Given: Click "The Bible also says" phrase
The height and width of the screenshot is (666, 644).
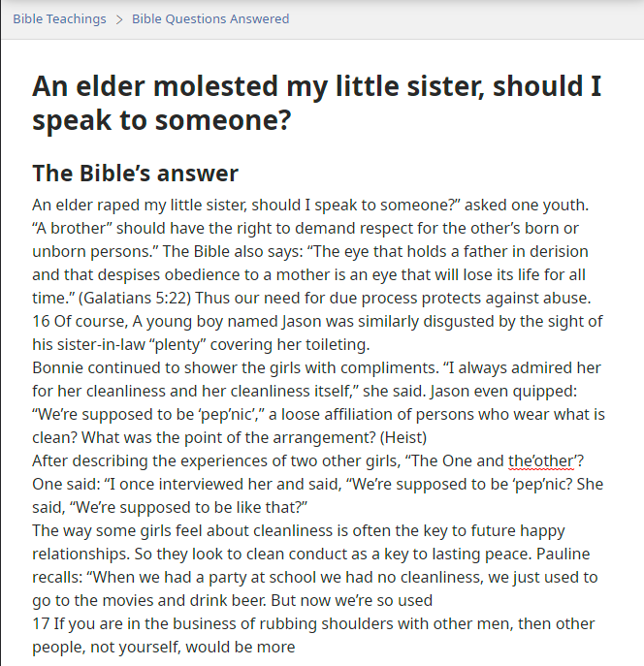Looking at the screenshot, I should 233,251.
